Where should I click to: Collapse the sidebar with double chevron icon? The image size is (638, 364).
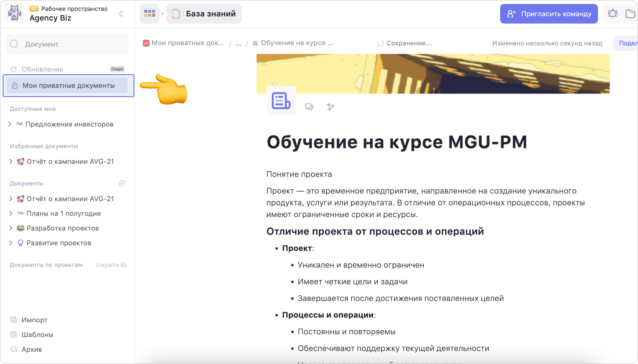click(122, 14)
